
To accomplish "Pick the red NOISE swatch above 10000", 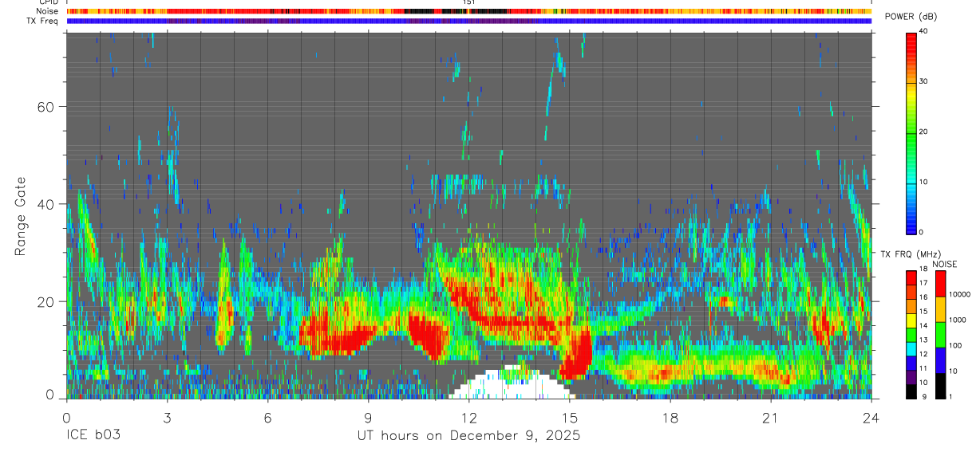I will click(940, 284).
